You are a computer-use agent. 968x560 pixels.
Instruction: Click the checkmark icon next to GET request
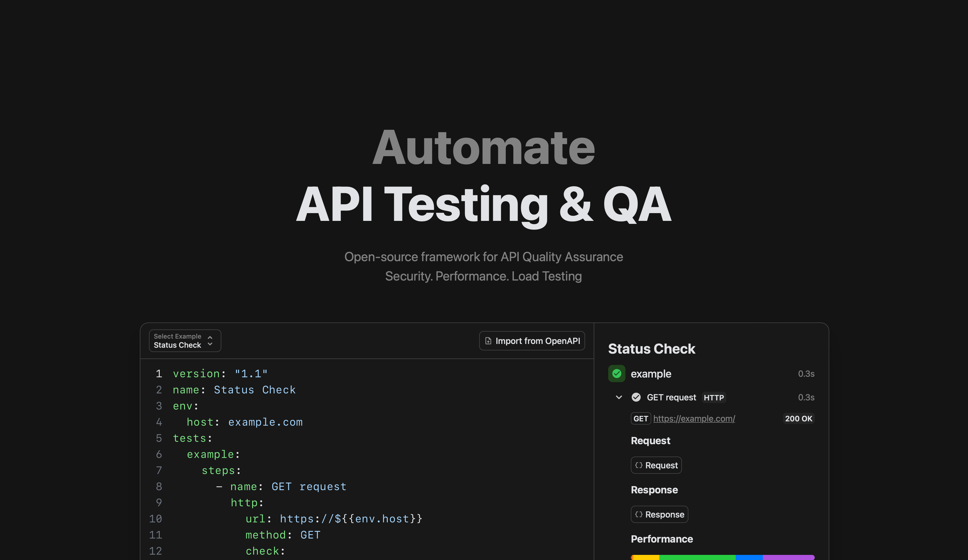coord(636,397)
